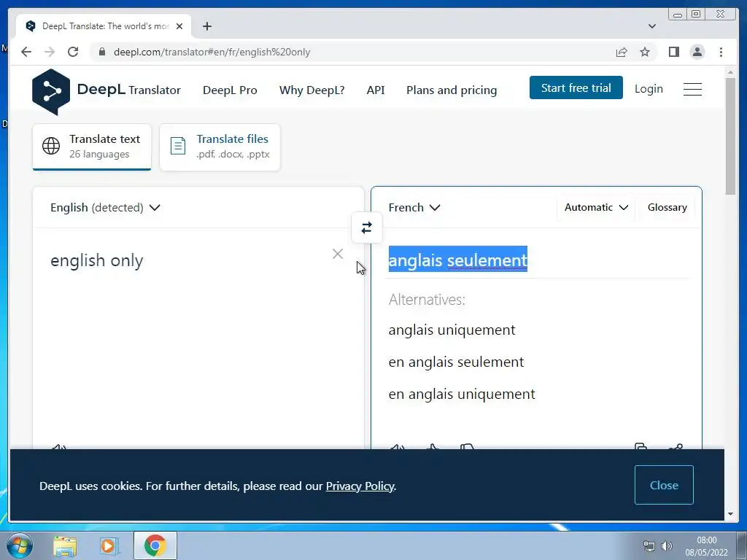The image size is (747, 560).
Task: Click the browser address bar URL
Action: [212, 52]
